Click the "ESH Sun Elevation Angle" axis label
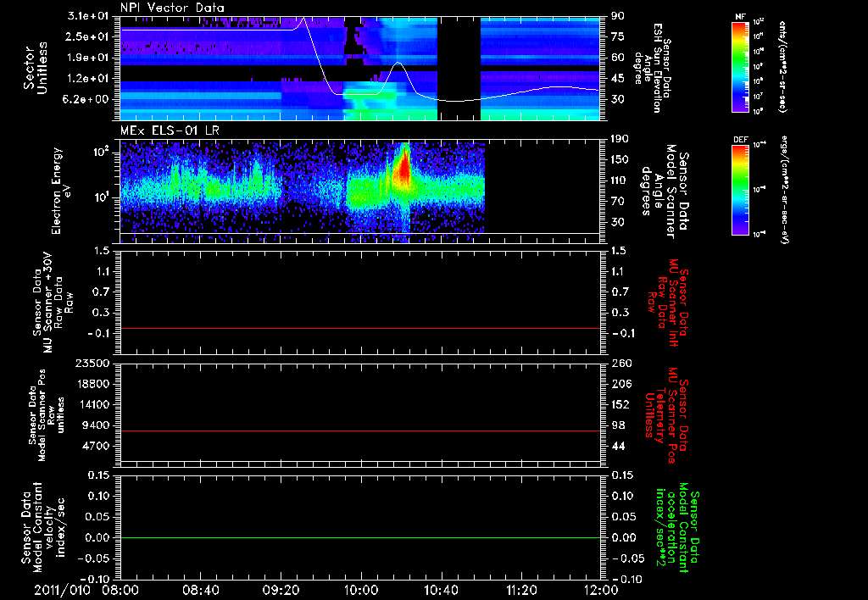 pyautogui.click(x=654, y=68)
